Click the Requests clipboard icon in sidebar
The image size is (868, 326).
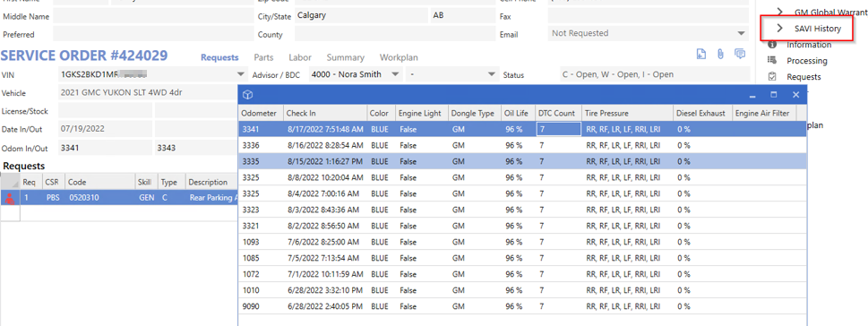[772, 76]
